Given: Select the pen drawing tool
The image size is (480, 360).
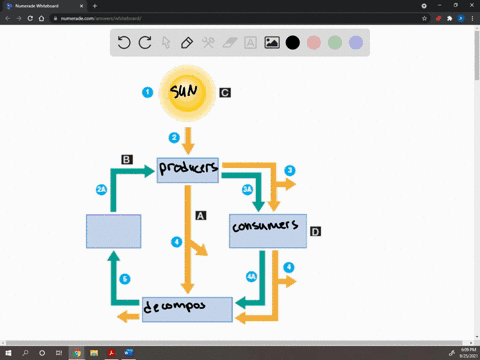Looking at the screenshot, I should pyautogui.click(x=187, y=43).
